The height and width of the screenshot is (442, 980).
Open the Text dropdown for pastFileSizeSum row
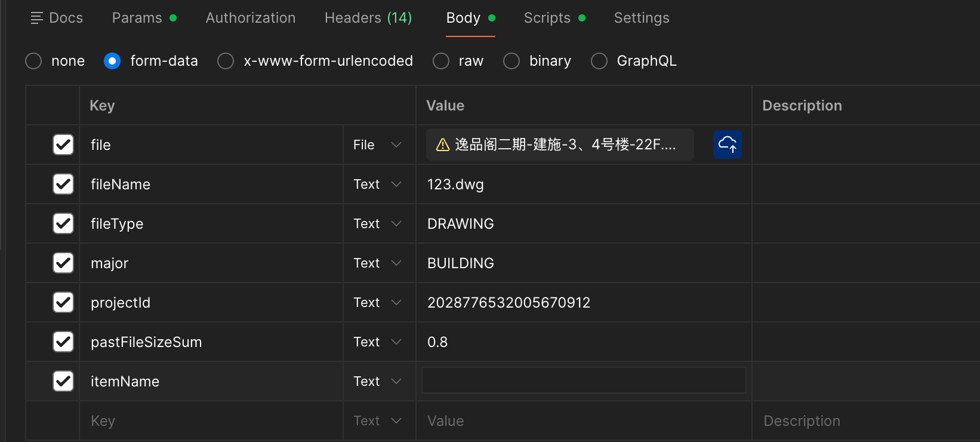pyautogui.click(x=377, y=342)
